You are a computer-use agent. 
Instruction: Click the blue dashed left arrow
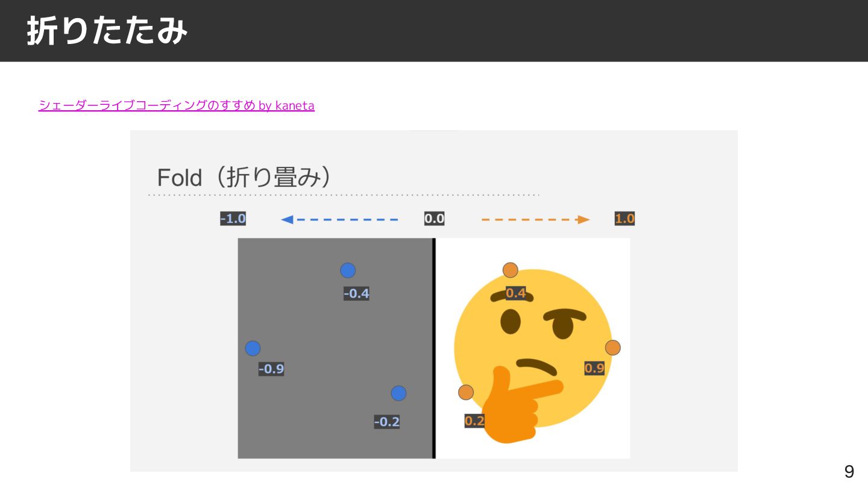tap(339, 219)
